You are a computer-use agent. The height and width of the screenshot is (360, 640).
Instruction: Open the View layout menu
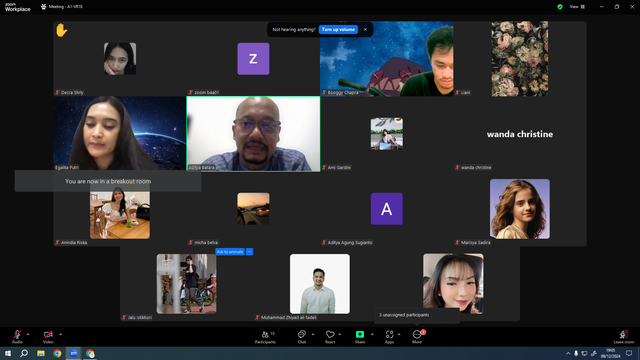click(577, 7)
